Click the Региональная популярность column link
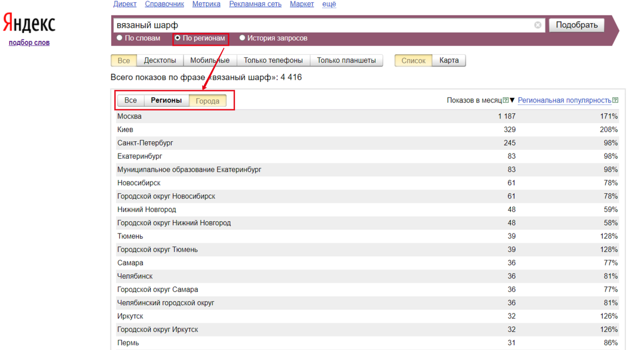The width and height of the screenshot is (644, 350). pos(565,100)
